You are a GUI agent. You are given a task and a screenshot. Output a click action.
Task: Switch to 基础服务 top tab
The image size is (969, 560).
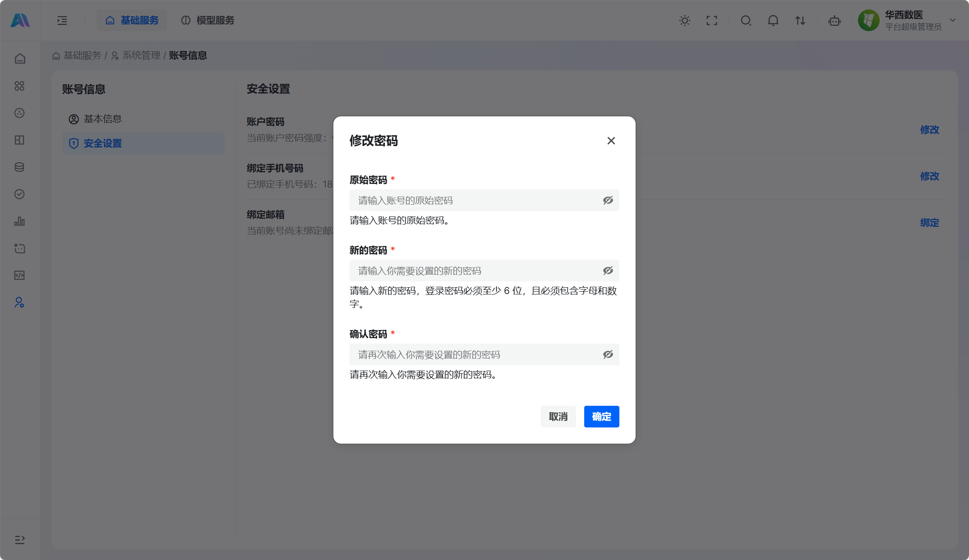pyautogui.click(x=132, y=20)
